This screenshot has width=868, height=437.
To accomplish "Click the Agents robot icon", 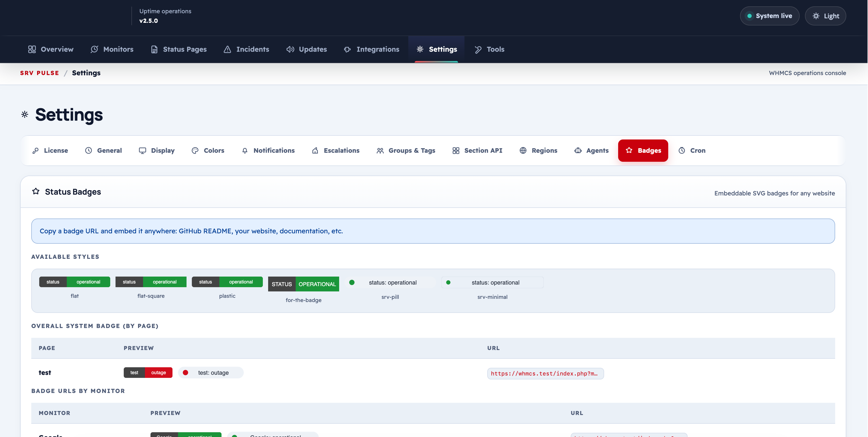I will [578, 150].
